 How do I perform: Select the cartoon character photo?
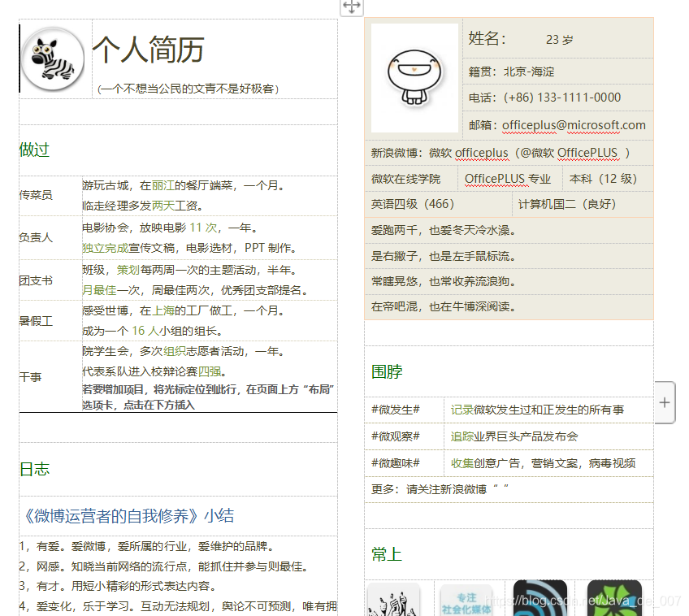414,77
